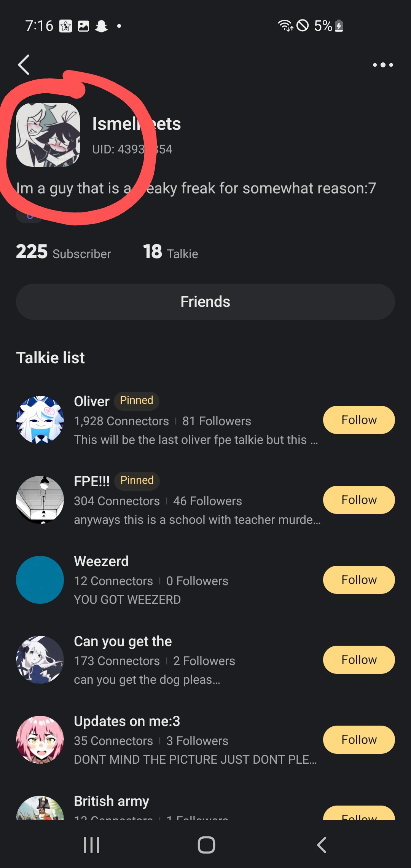
Task: Follow the 'Updates on me:3' talkie
Action: tap(358, 740)
